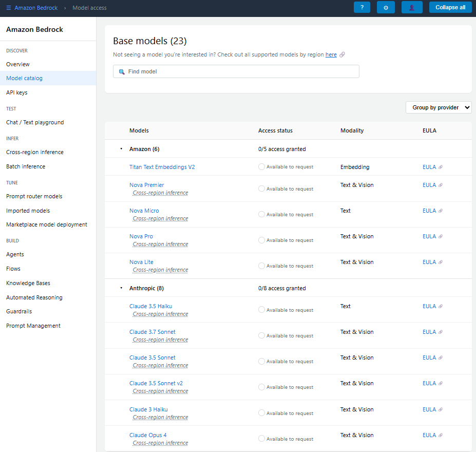
Task: Select Nova Pro access status radio
Action: pos(261,240)
